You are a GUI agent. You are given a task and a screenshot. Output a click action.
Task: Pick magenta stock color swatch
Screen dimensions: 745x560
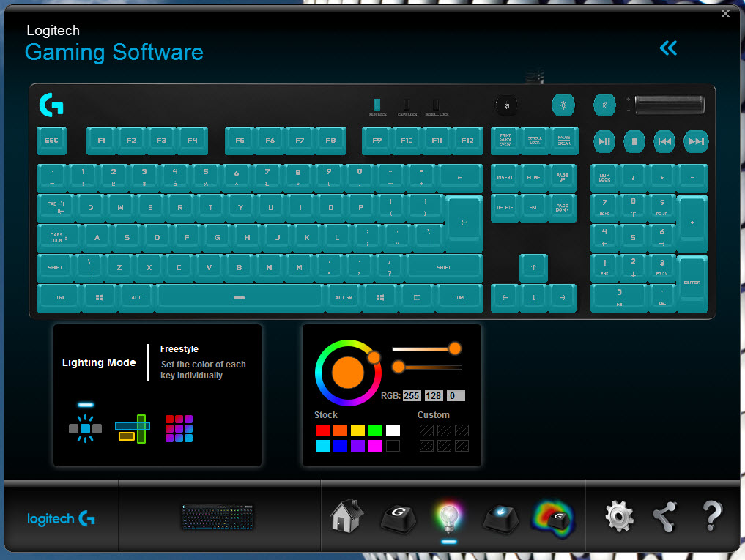point(375,446)
